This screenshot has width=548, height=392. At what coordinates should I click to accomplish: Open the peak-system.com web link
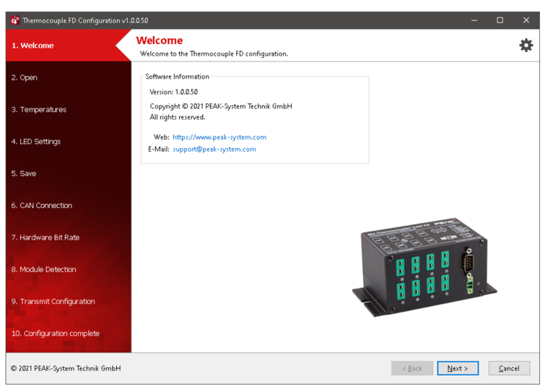click(219, 137)
